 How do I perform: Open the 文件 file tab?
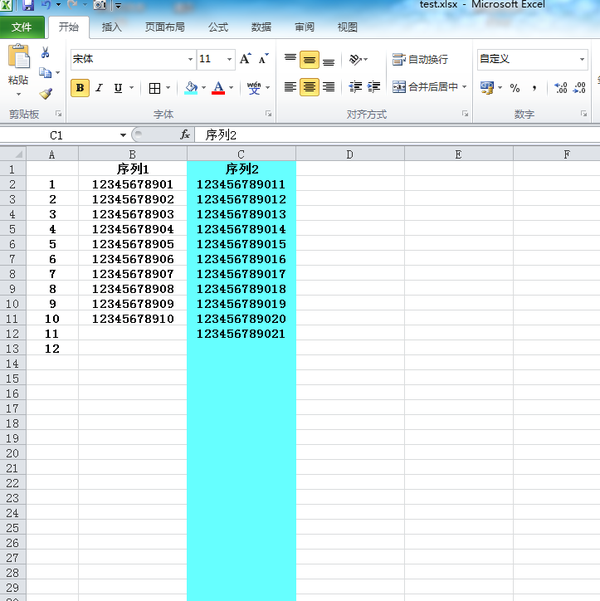(22, 27)
